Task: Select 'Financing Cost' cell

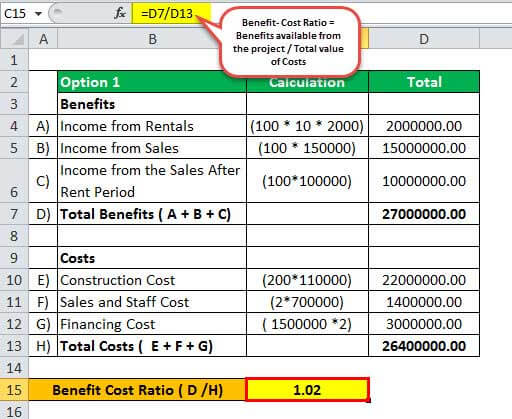Action: pyautogui.click(x=152, y=324)
